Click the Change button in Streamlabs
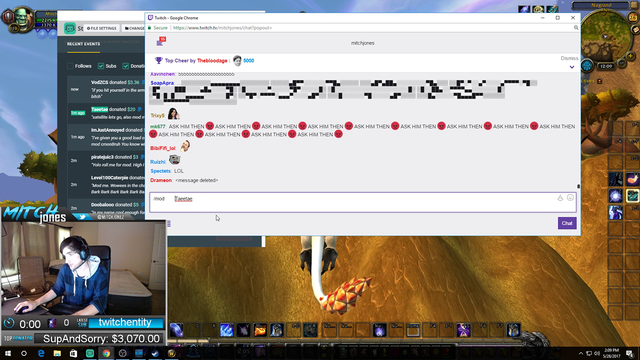 click(x=133, y=28)
